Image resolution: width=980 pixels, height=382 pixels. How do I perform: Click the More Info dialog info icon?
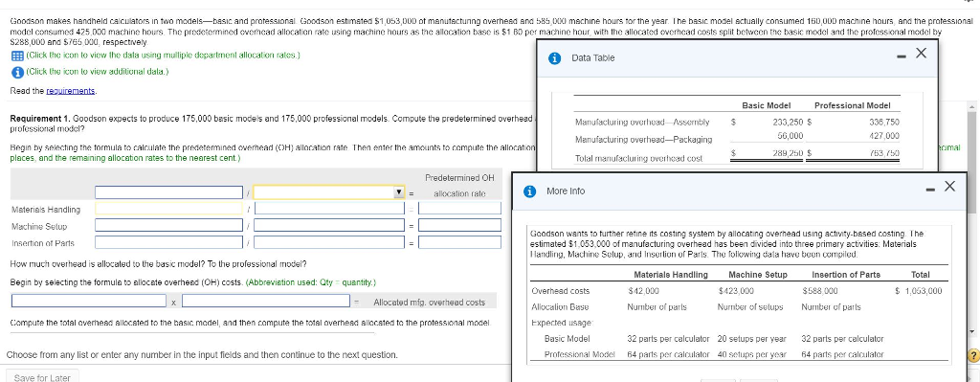(x=528, y=191)
